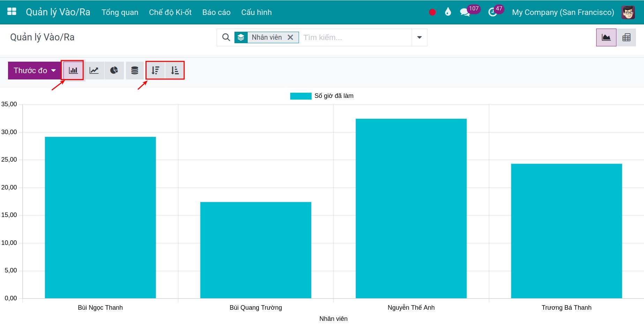Click the Nhân viên grouping layers icon
Screen dimensions: 644x324
241,37
